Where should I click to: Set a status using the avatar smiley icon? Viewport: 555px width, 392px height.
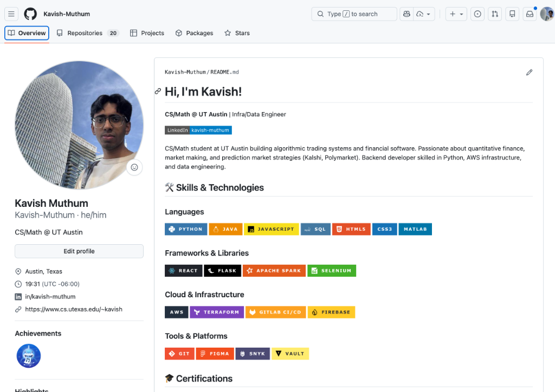[134, 167]
